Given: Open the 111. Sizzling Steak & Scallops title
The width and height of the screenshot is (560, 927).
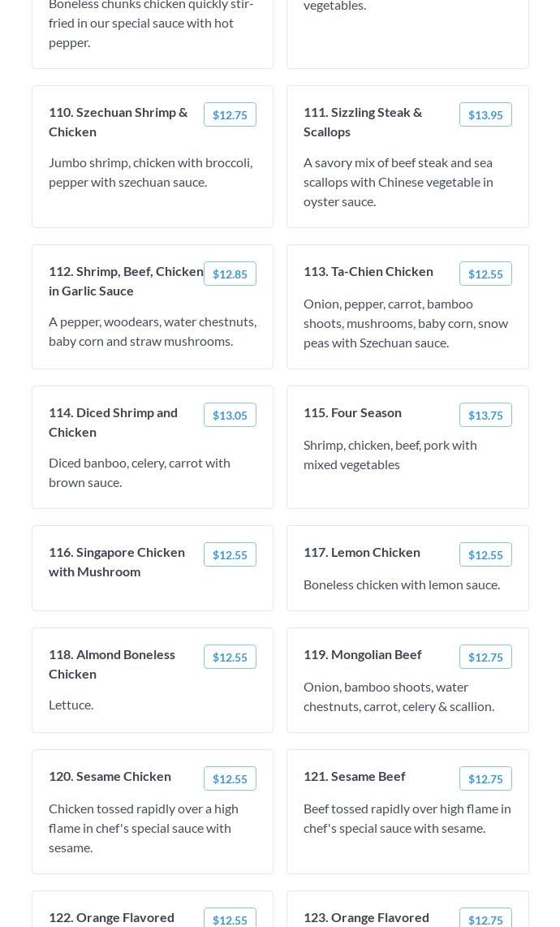Looking at the screenshot, I should point(363,122).
